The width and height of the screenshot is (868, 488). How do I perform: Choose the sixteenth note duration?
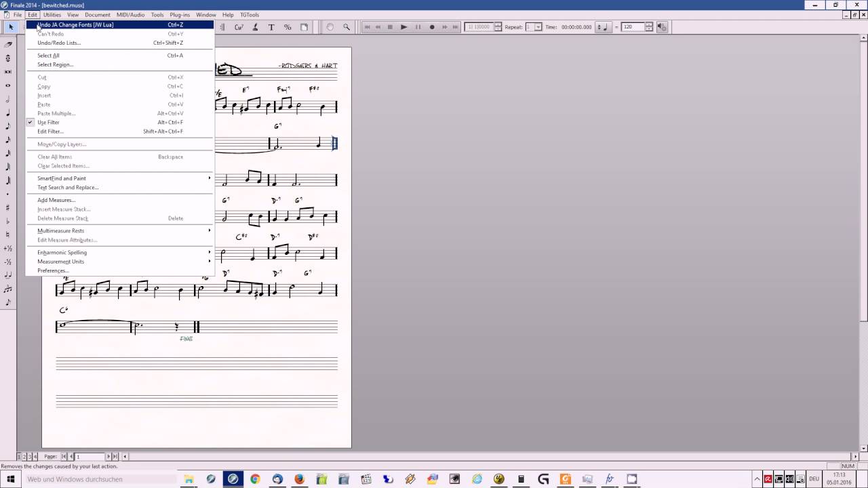7,140
